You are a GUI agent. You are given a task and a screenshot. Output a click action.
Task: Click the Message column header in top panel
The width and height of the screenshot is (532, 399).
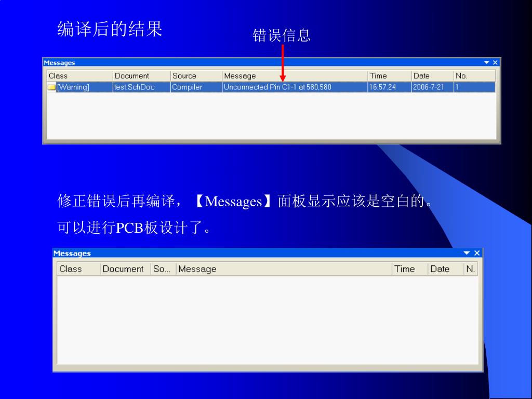coord(295,76)
